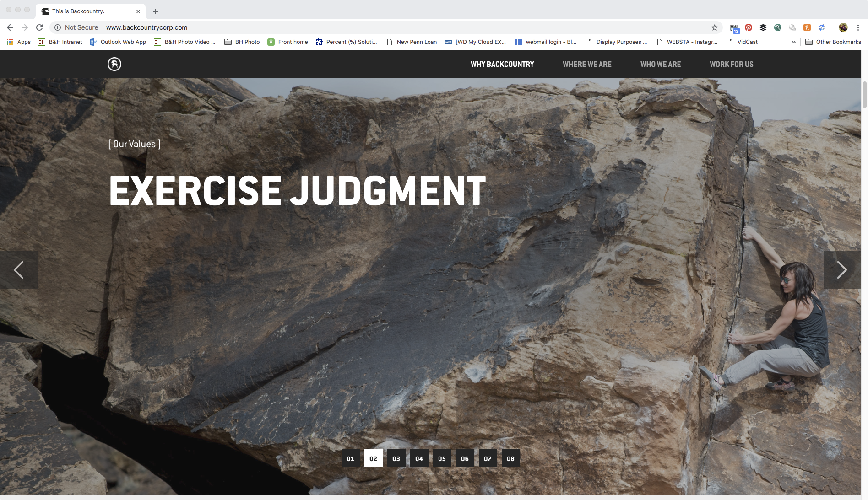Jump to slide 04
868x500 pixels.
(419, 458)
